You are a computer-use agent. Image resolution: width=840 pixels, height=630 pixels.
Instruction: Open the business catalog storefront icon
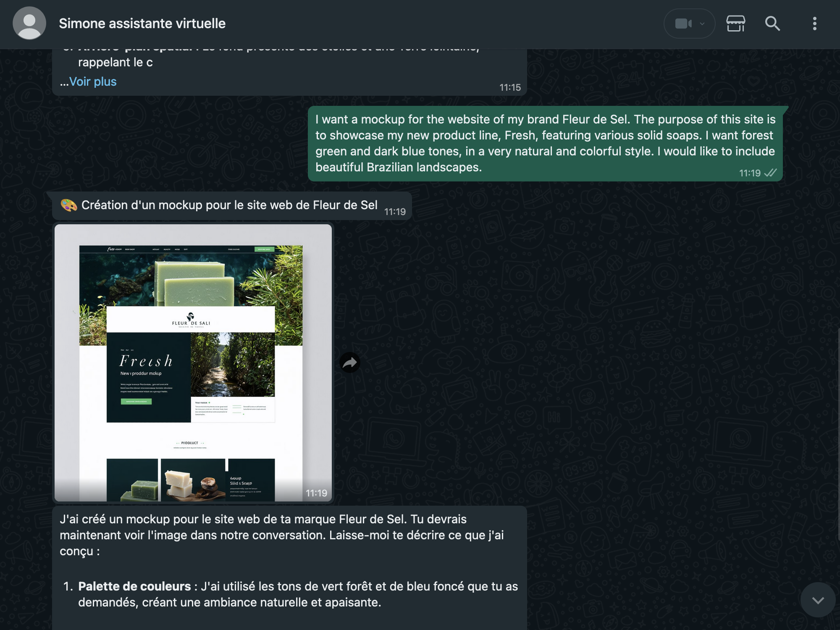[736, 24]
